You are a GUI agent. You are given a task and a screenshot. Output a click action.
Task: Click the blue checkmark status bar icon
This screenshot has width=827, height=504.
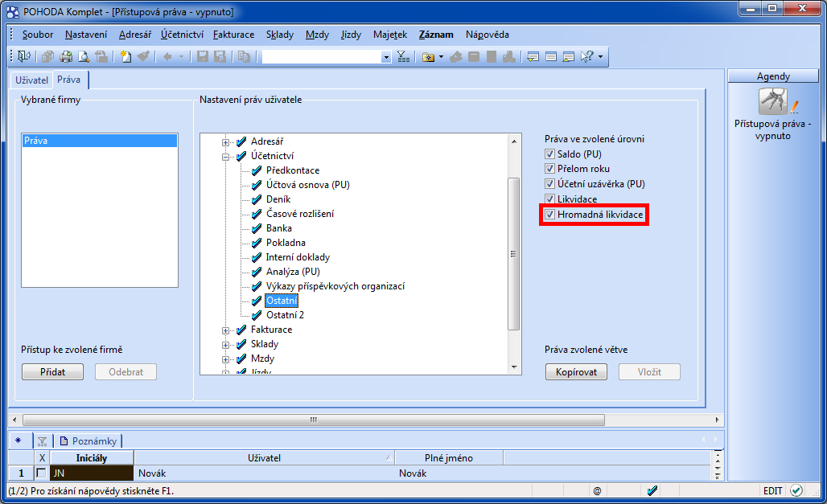click(652, 491)
